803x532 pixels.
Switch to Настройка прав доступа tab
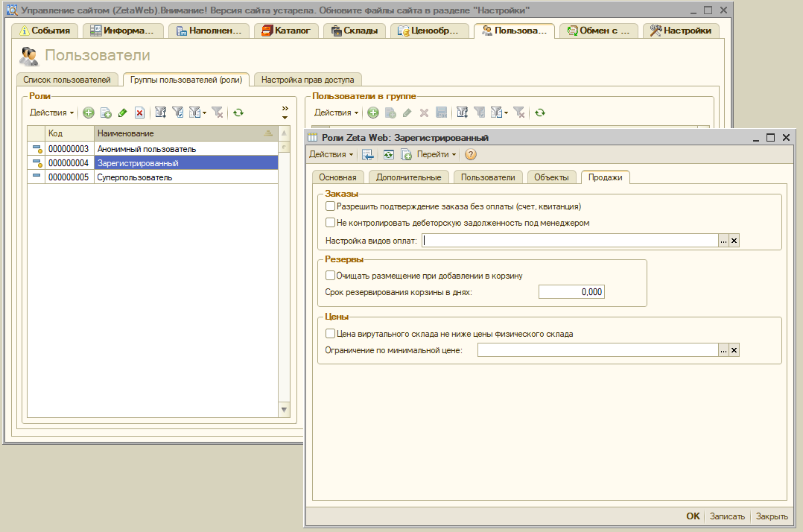(x=308, y=80)
